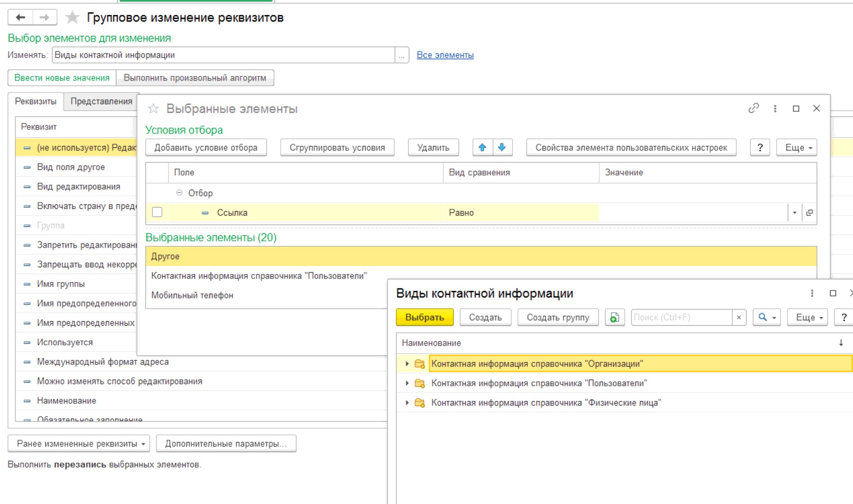This screenshot has height=504, width=853.
Task: Select the greyed Группа attribute row
Action: click(76, 225)
